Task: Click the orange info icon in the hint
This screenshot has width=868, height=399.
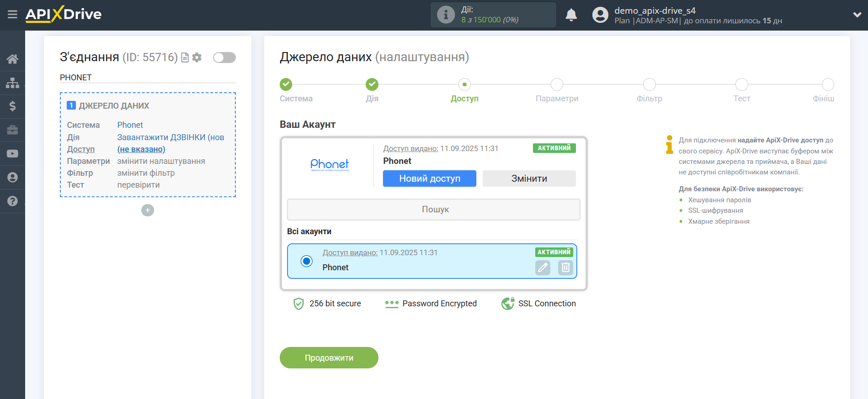Action: coord(669,144)
